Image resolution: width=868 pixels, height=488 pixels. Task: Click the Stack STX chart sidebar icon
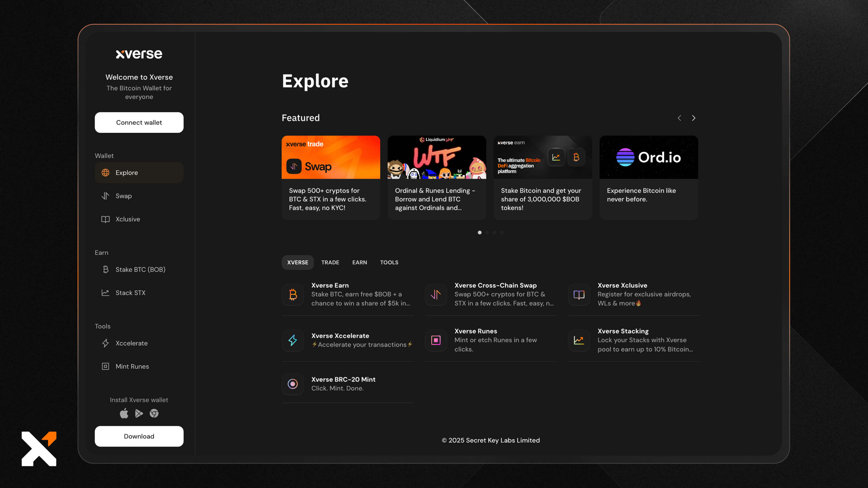click(106, 293)
